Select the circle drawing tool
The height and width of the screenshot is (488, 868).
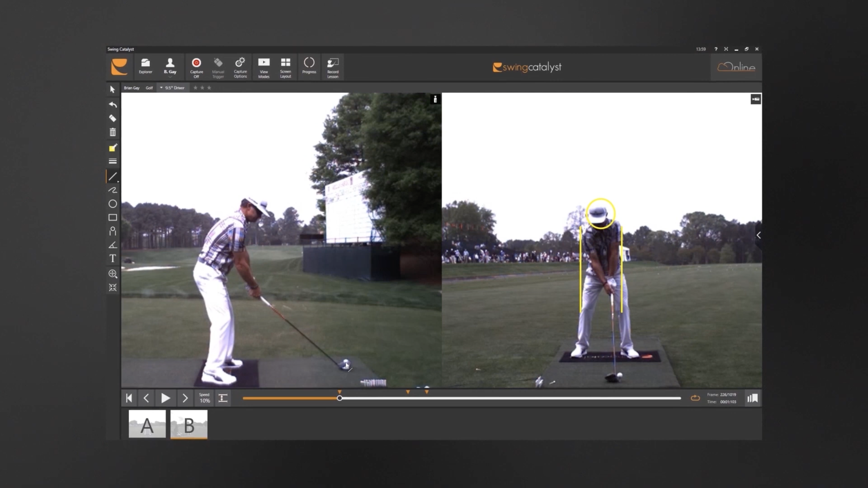[112, 204]
